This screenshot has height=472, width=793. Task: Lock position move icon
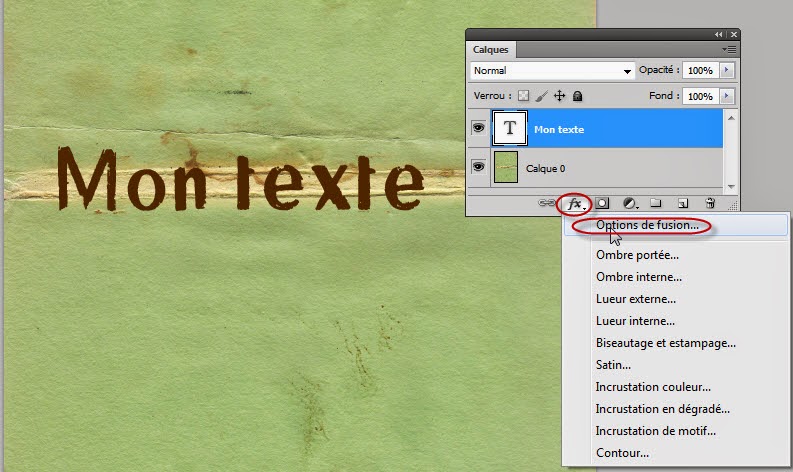(559, 96)
